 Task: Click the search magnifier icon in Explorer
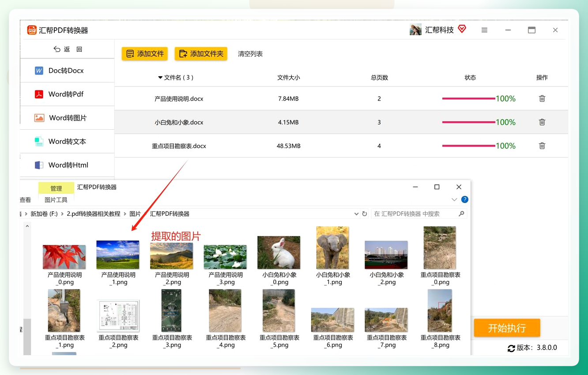click(x=461, y=214)
